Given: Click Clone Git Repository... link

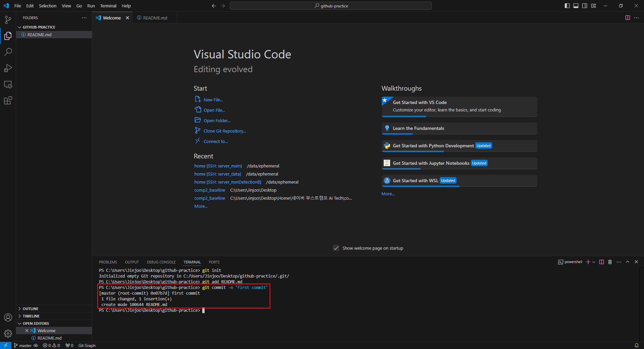Looking at the screenshot, I should [x=225, y=131].
